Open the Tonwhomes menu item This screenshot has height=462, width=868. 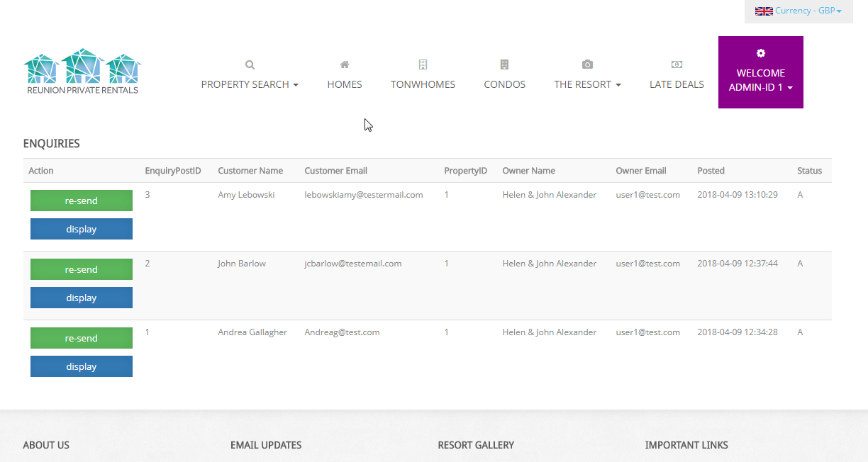[423, 84]
